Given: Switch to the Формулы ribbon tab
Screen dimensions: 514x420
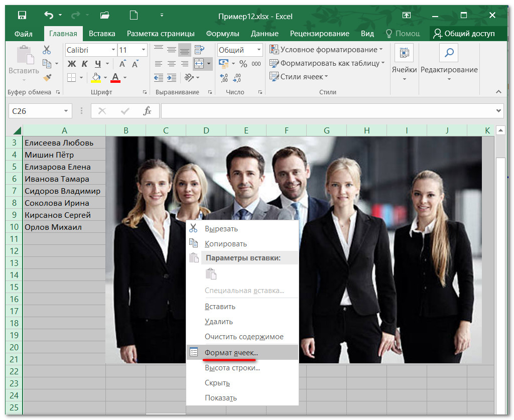Looking at the screenshot, I should [x=222, y=34].
